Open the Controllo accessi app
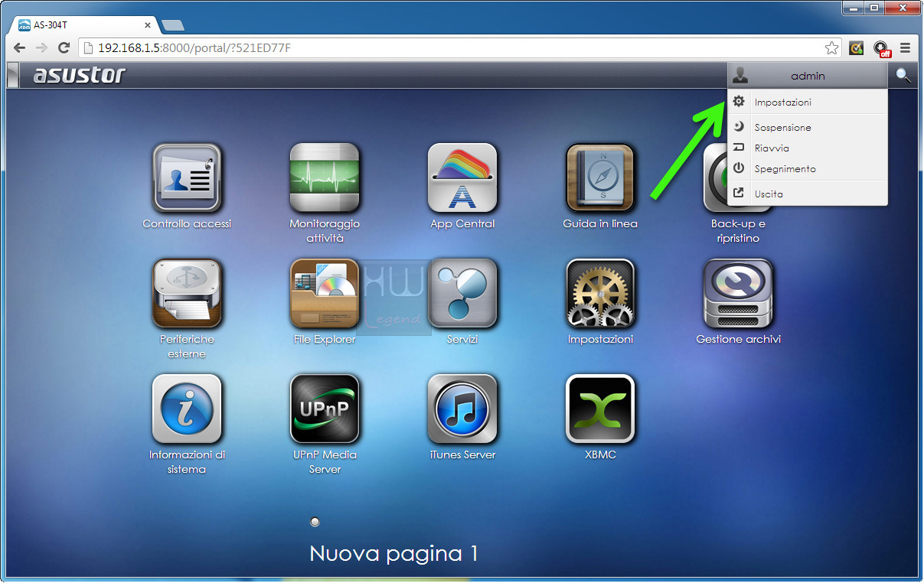 click(x=187, y=178)
